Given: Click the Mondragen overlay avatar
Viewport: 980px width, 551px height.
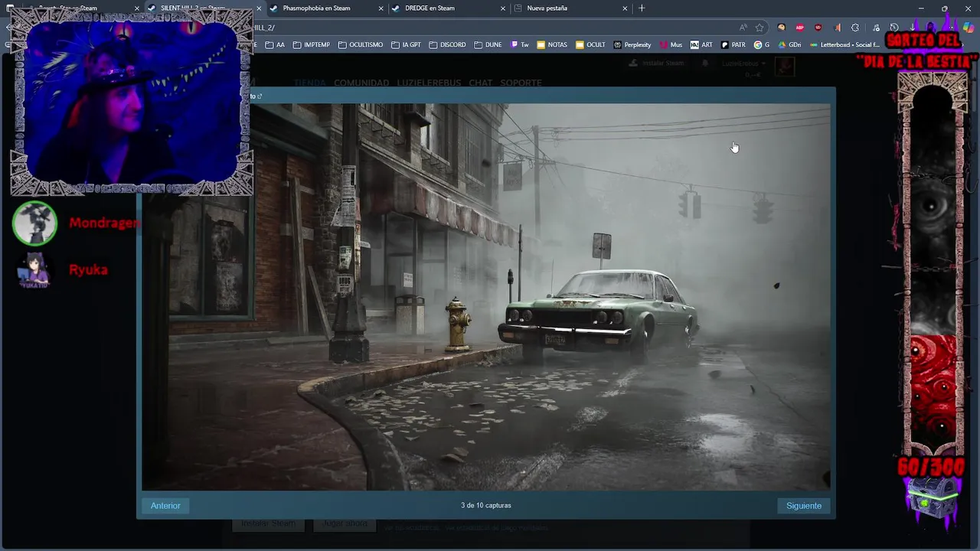Looking at the screenshot, I should [x=34, y=223].
